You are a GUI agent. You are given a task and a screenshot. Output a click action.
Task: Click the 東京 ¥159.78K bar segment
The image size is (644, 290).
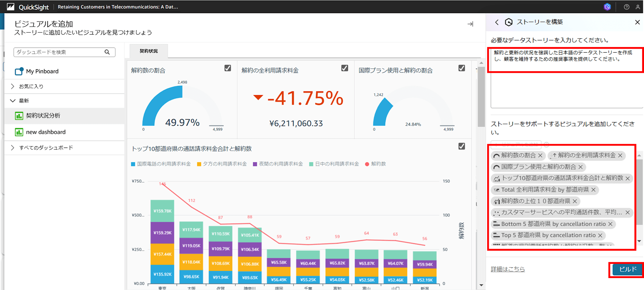[162, 211]
